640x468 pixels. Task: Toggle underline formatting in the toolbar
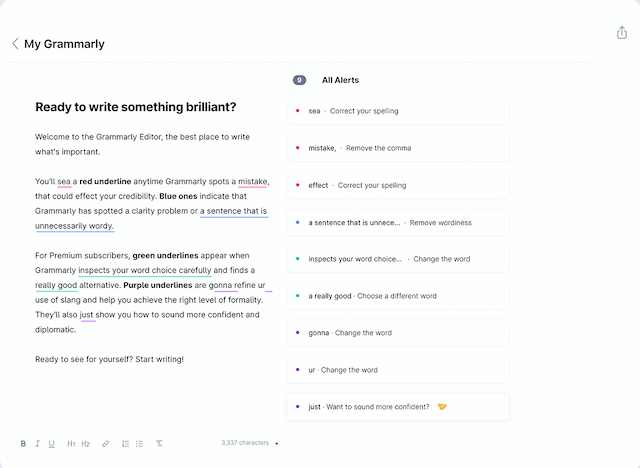[x=51, y=443]
